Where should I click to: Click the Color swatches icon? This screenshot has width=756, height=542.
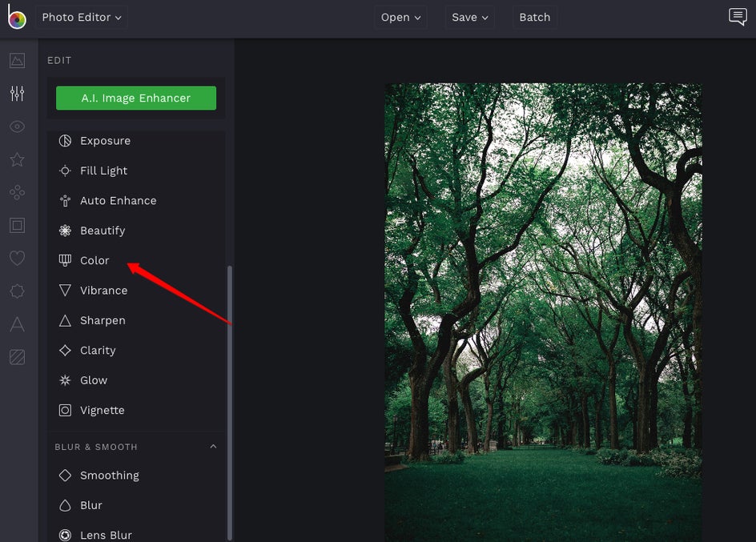(x=65, y=260)
